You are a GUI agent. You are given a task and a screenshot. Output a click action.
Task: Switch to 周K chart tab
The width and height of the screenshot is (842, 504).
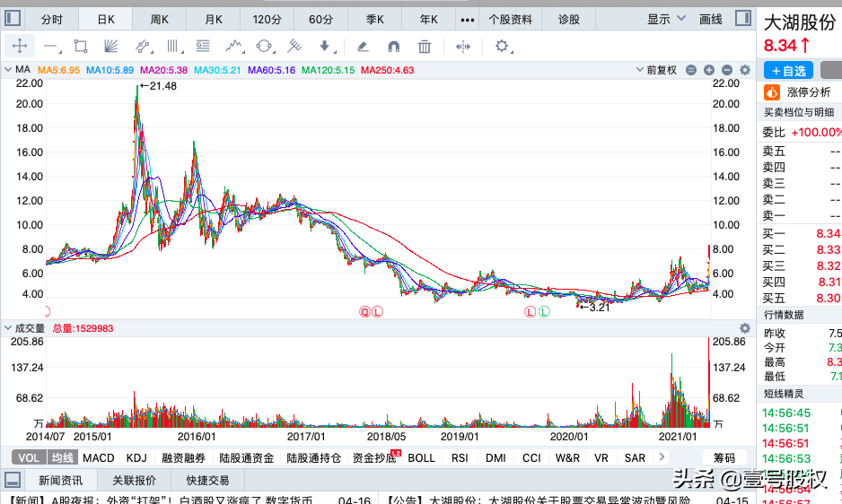(159, 20)
